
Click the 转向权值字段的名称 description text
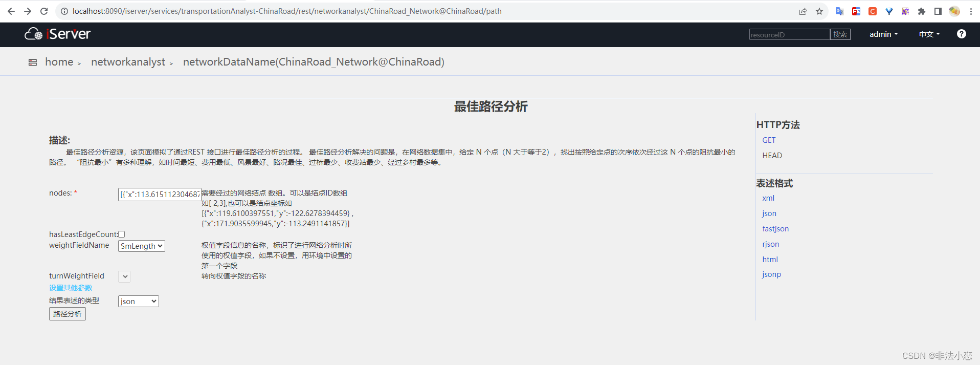pos(234,276)
